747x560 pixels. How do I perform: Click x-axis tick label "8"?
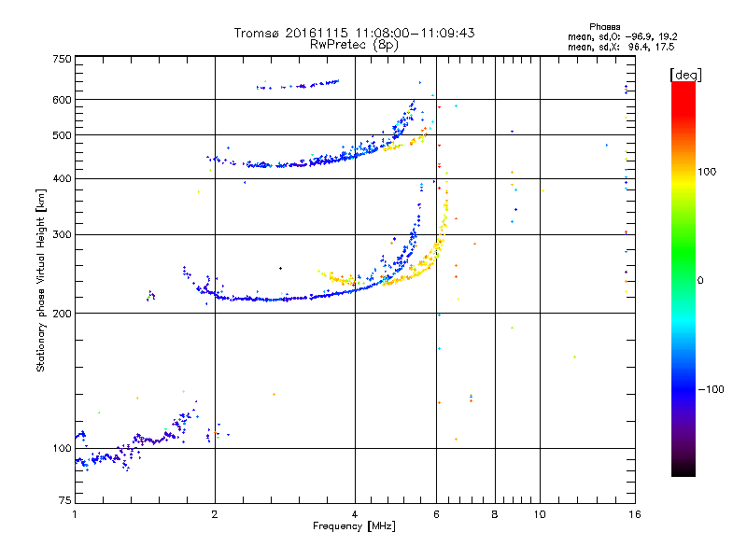[495, 514]
